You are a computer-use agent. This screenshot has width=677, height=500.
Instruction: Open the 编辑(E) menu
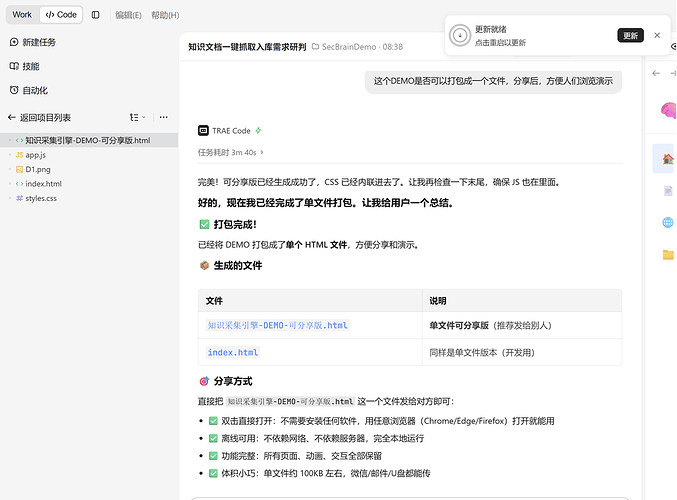click(x=128, y=15)
